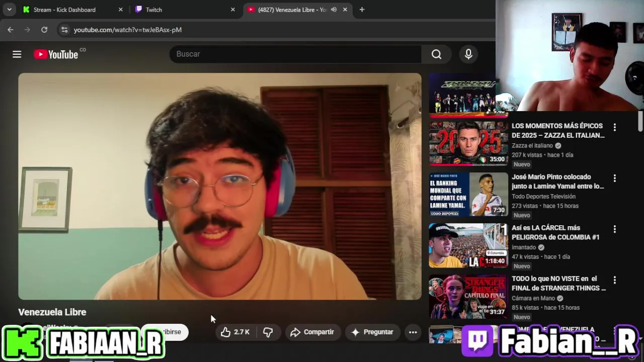Open 'Así es LA CÁRCEL más PELIGROSA' title
The width and height of the screenshot is (644, 362).
[x=555, y=232]
